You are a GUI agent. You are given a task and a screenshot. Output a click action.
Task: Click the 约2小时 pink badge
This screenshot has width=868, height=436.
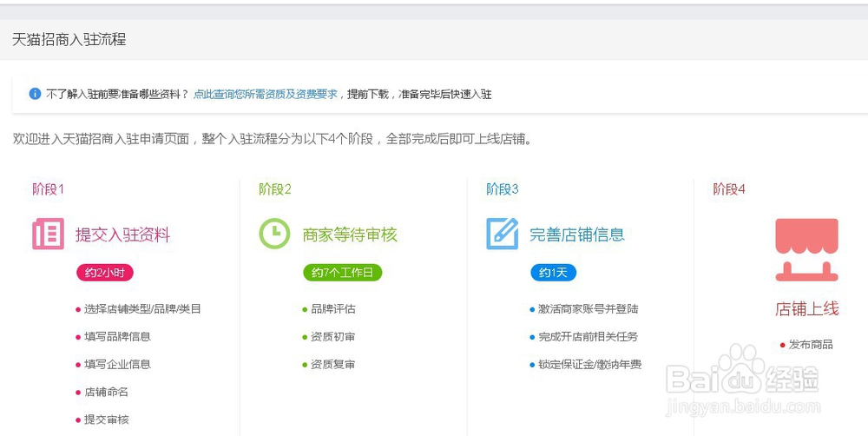105,273
